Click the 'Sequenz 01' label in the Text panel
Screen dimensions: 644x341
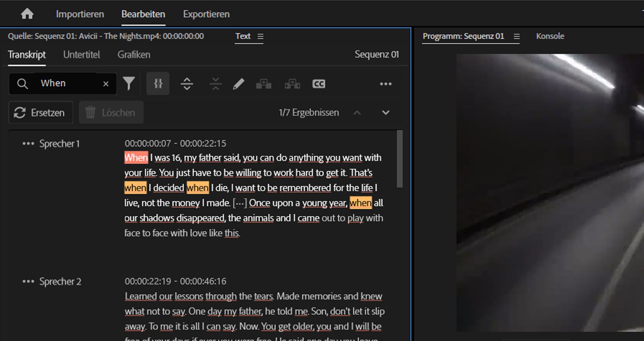pos(377,54)
